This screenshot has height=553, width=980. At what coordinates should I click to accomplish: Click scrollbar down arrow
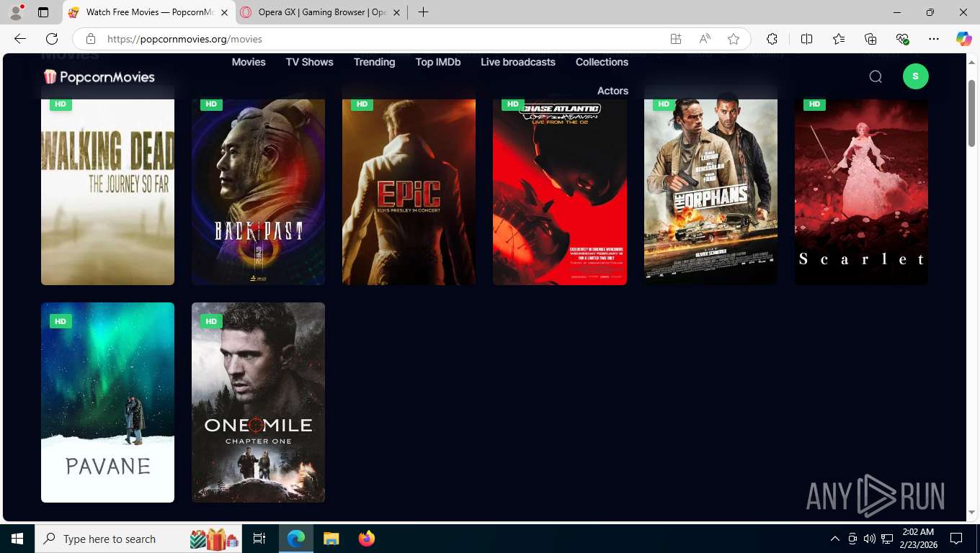tap(972, 512)
